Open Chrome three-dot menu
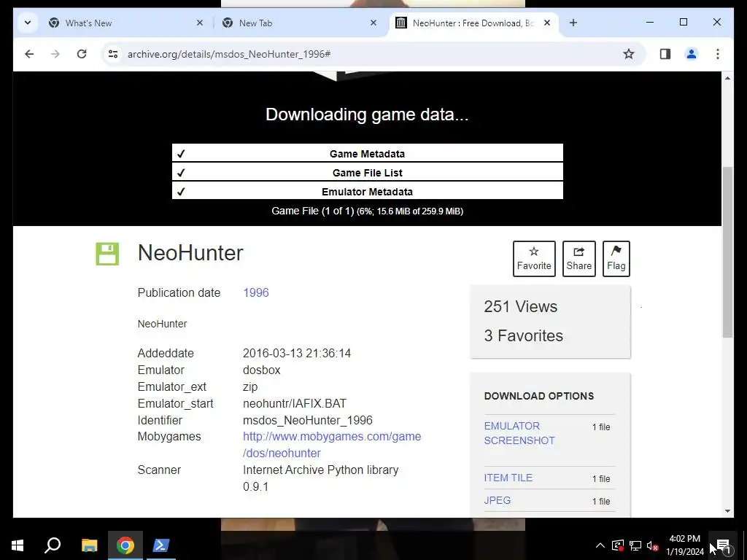747x560 pixels. tap(718, 54)
